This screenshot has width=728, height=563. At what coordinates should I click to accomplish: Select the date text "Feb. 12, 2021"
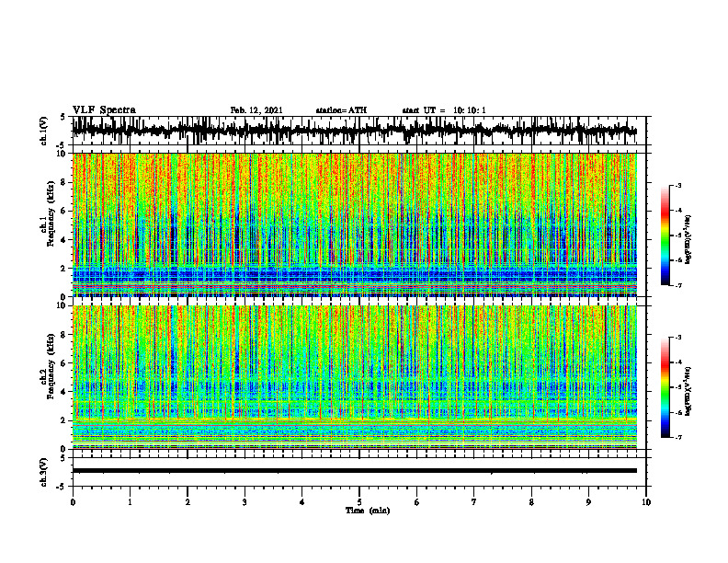(x=256, y=110)
